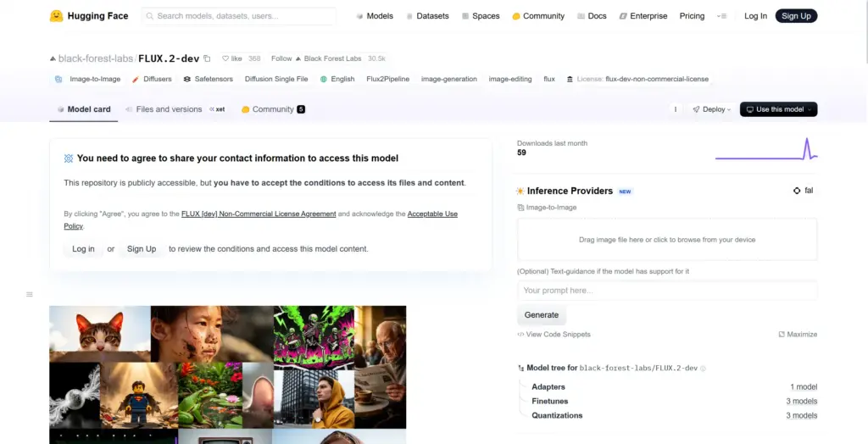Image resolution: width=868 pixels, height=444 pixels.
Task: Open the Use this model dropdown
Action: [778, 109]
